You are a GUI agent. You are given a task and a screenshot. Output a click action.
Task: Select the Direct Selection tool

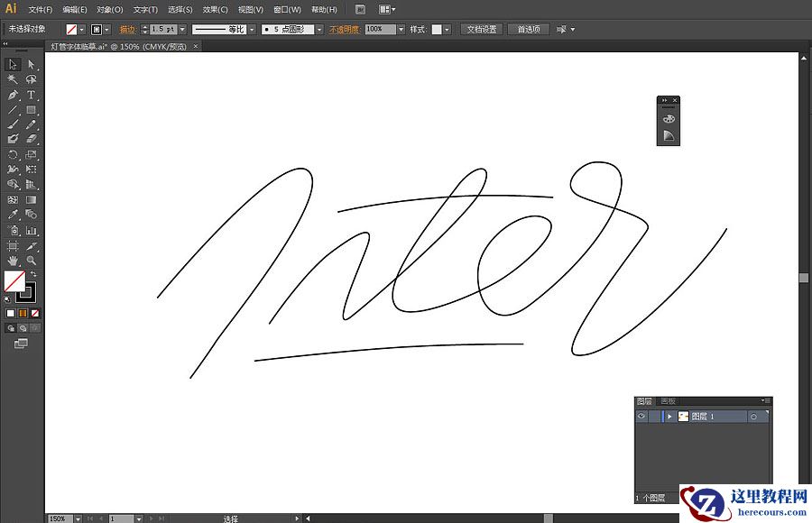click(31, 64)
